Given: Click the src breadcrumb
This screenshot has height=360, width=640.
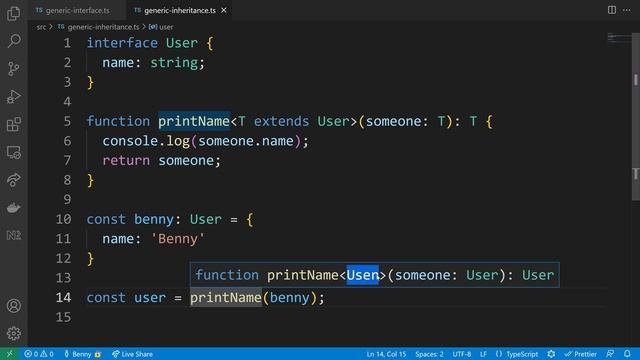Looking at the screenshot, I should coord(41,27).
